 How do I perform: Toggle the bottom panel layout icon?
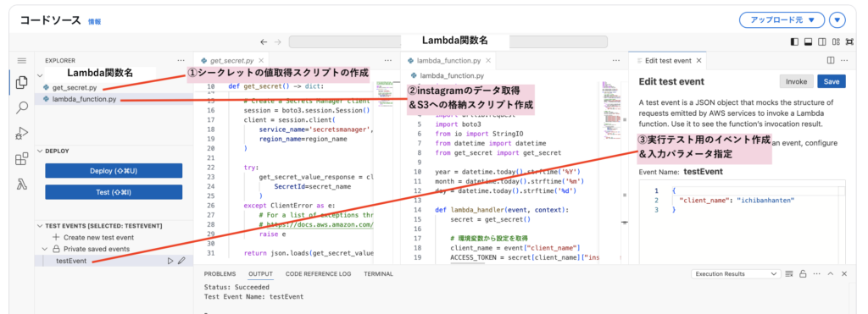pyautogui.click(x=808, y=42)
